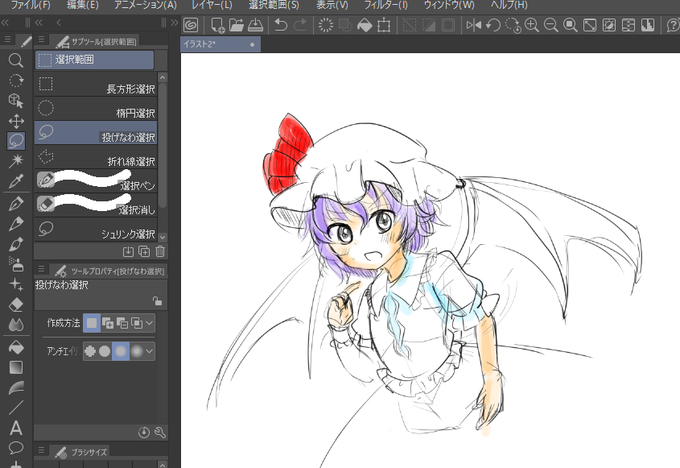Turn anti-aliasing off (none option)
Screen dimensions: 680x468
(x=90, y=351)
